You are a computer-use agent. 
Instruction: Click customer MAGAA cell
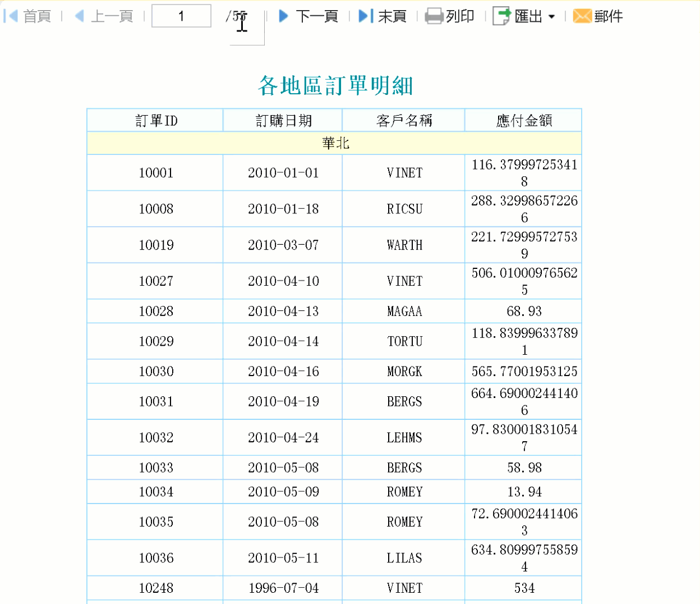404,311
